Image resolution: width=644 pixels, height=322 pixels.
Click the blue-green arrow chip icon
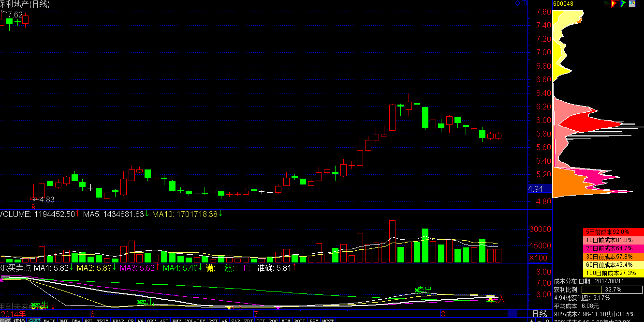tap(624, 4)
